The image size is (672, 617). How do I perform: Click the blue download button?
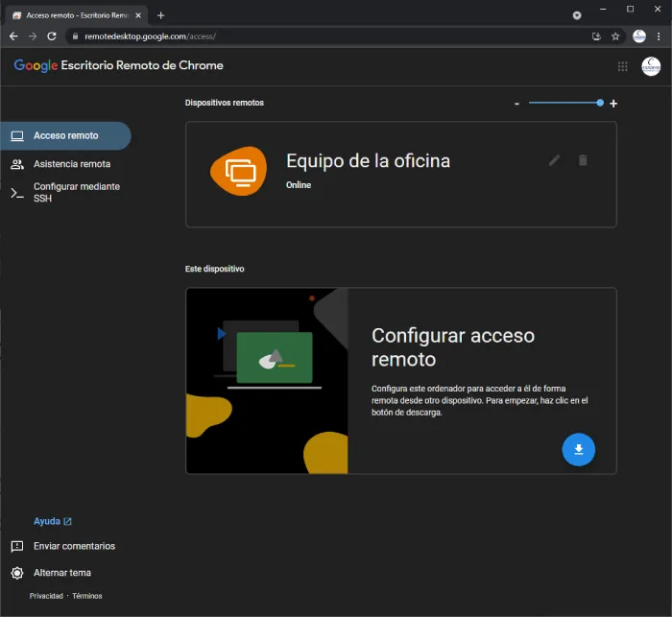[578, 449]
